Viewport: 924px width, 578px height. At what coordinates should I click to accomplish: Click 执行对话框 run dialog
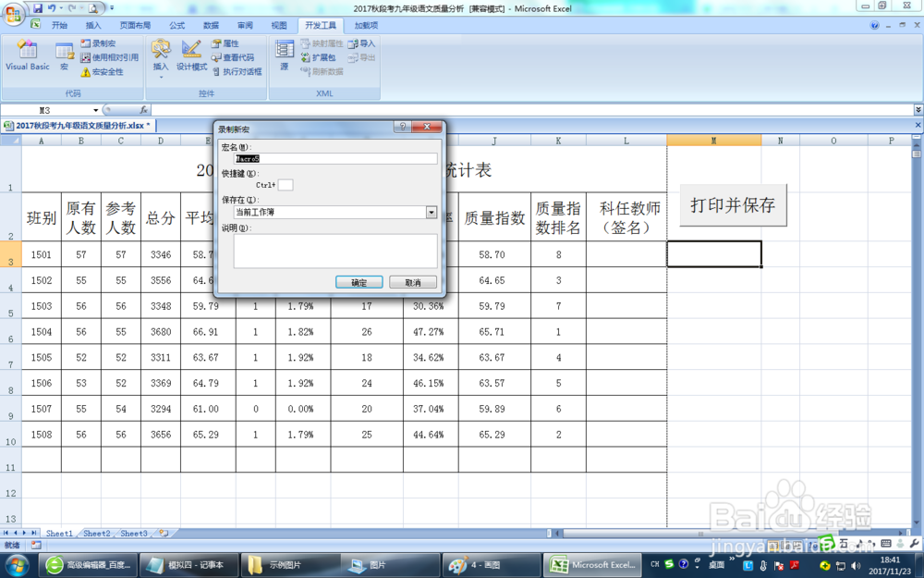point(237,71)
